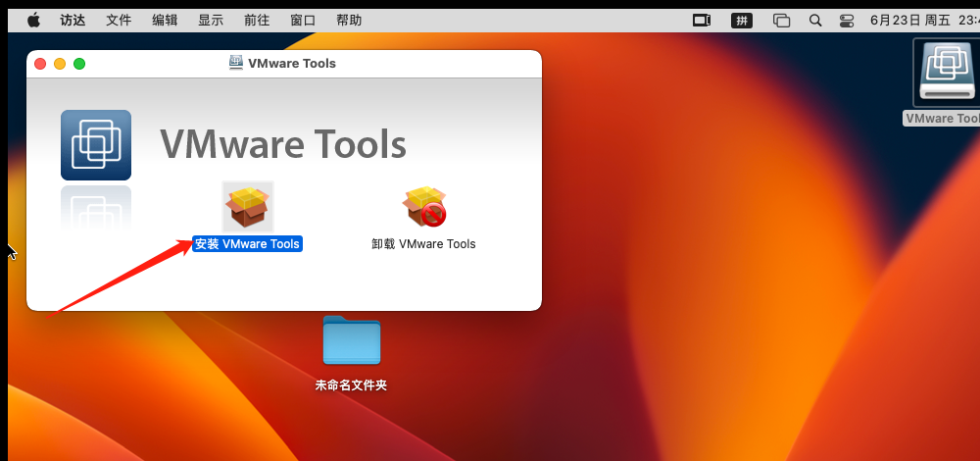Open the 访达 menu
The height and width of the screenshot is (461, 980).
click(73, 20)
